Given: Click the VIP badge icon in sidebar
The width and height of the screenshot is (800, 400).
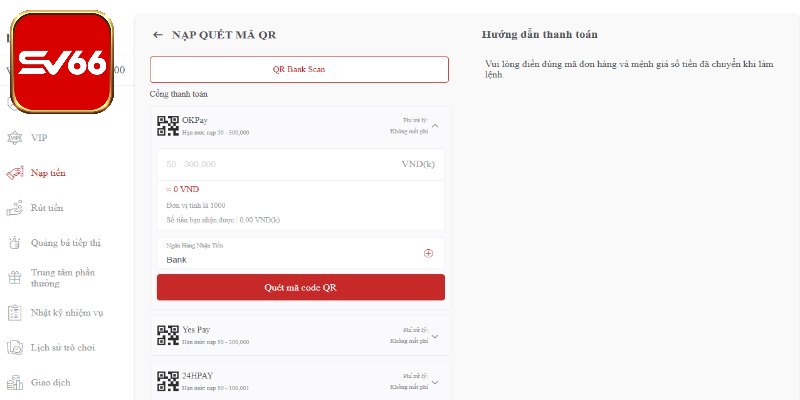Looking at the screenshot, I should 15,138.
